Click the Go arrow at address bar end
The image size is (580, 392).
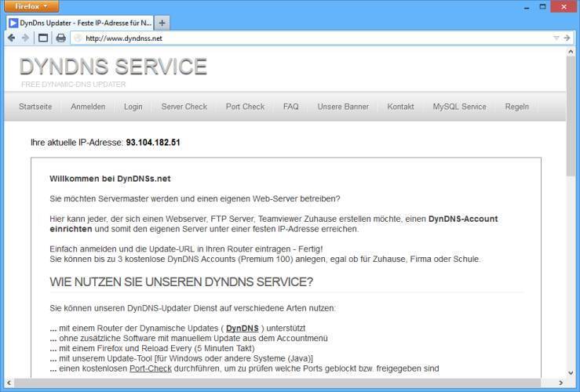click(567, 38)
